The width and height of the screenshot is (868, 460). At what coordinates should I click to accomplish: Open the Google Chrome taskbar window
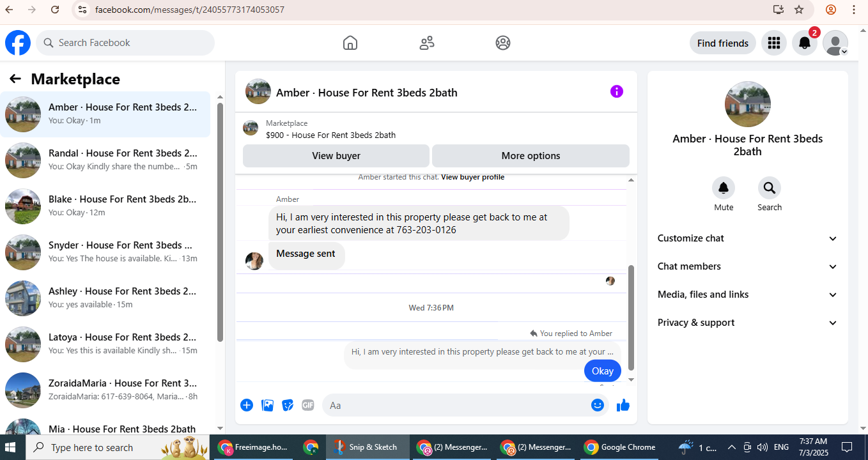(620, 447)
